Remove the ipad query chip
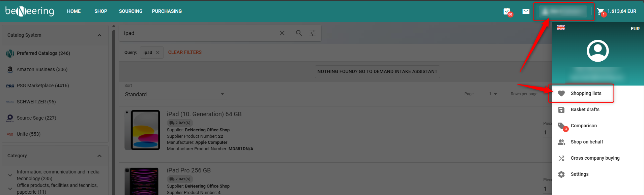 tap(158, 53)
